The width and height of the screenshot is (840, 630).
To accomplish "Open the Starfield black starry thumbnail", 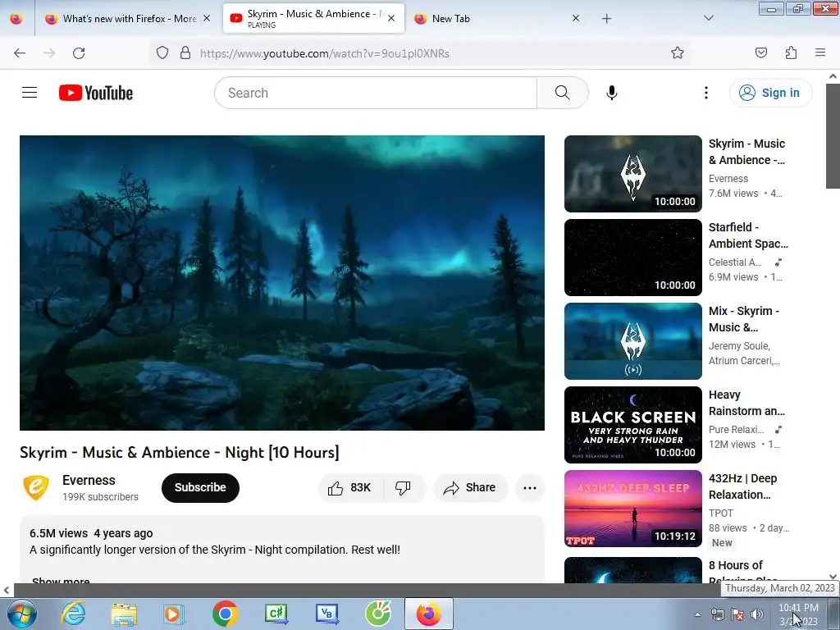I will click(632, 257).
